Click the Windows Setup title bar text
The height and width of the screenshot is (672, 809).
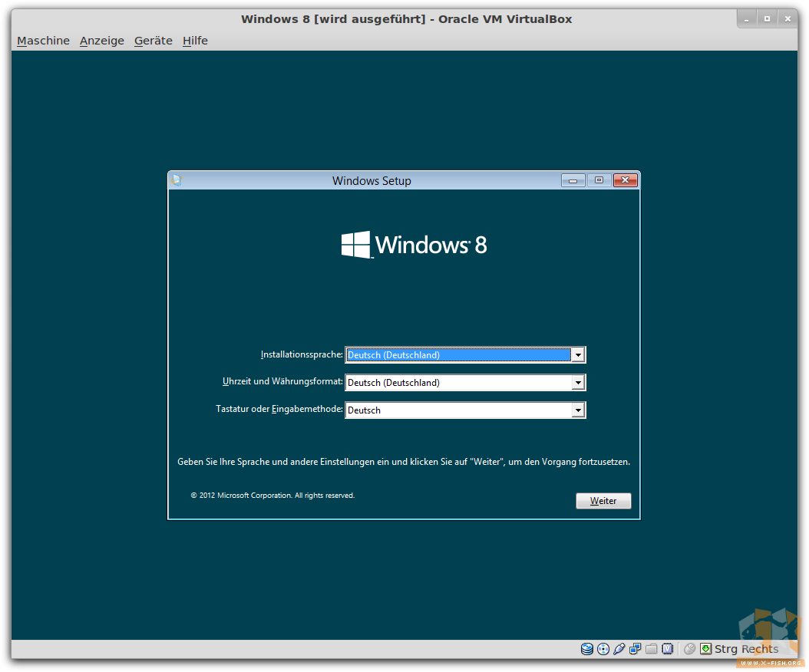(x=371, y=181)
